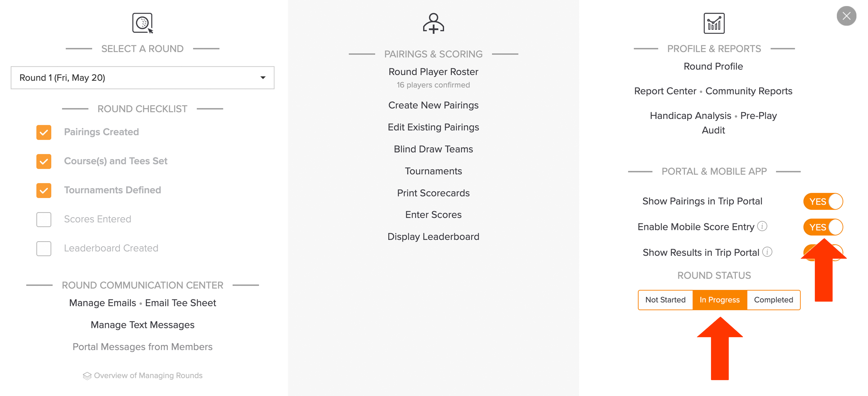
Task: Open Manage Text Messages
Action: coord(143,325)
